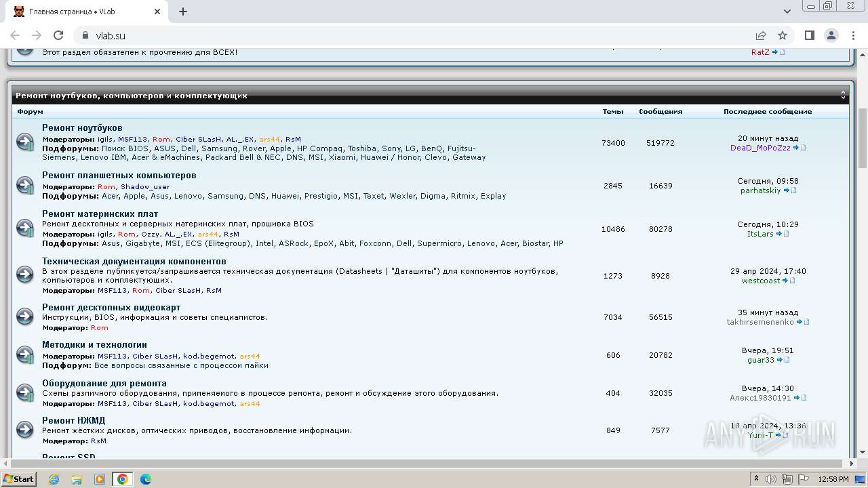
Task: Open the Ремонт материнских плат forum
Action: (100, 214)
